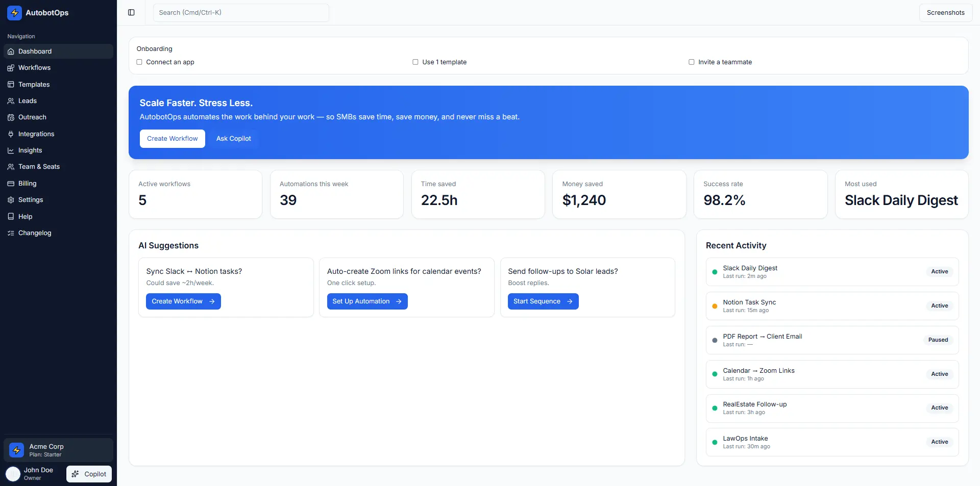Click Create Workflow under Sync Slack suggestion
Viewport: 980px width, 486px height.
[183, 301]
